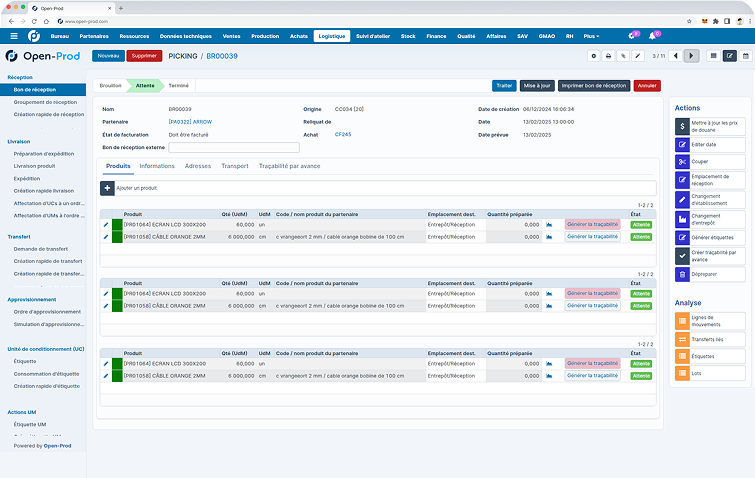This screenshot has height=478, width=755.
Task: Open Demande de transfert in sidebar
Action: tap(40, 249)
